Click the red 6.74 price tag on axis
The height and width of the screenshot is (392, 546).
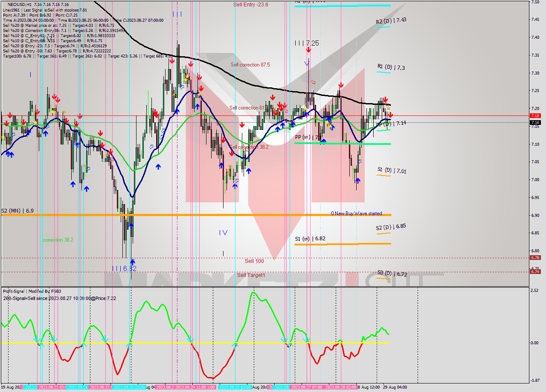535,271
